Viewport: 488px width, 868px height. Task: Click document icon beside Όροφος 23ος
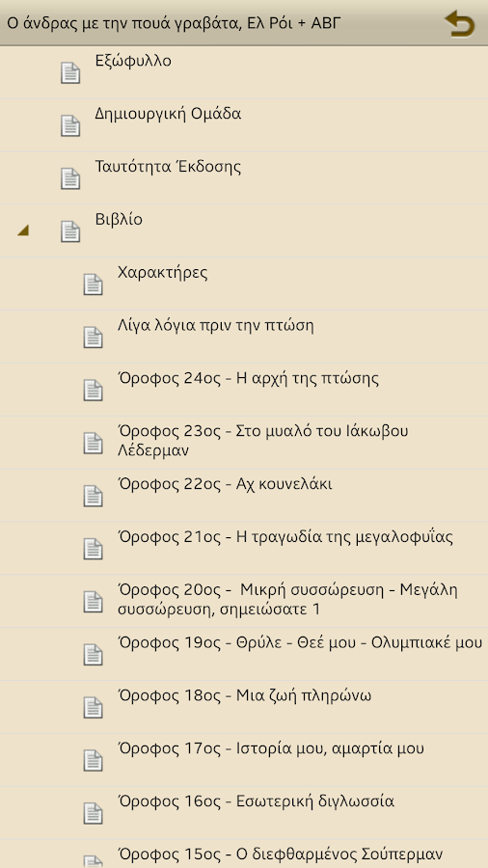[x=93, y=443]
